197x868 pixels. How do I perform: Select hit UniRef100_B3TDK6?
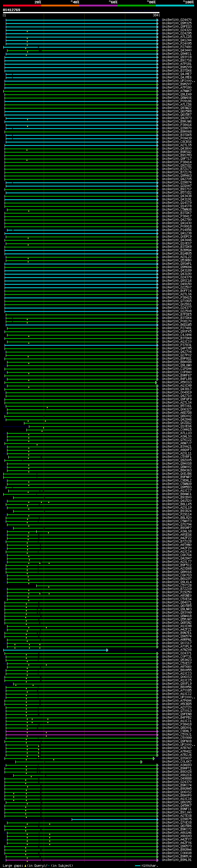click(x=177, y=71)
